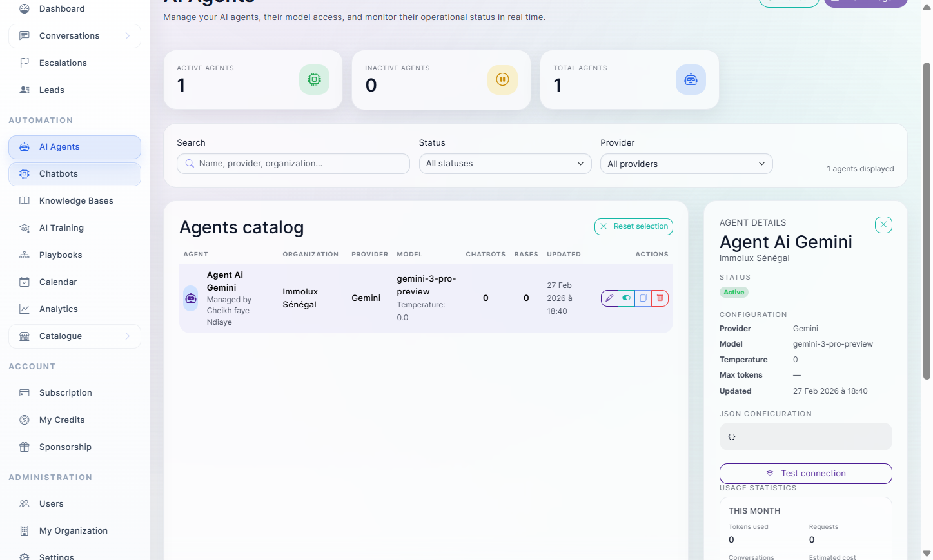This screenshot has width=933, height=560.
Task: Click the scroll down arrow of scrollbar
Action: tap(927, 554)
